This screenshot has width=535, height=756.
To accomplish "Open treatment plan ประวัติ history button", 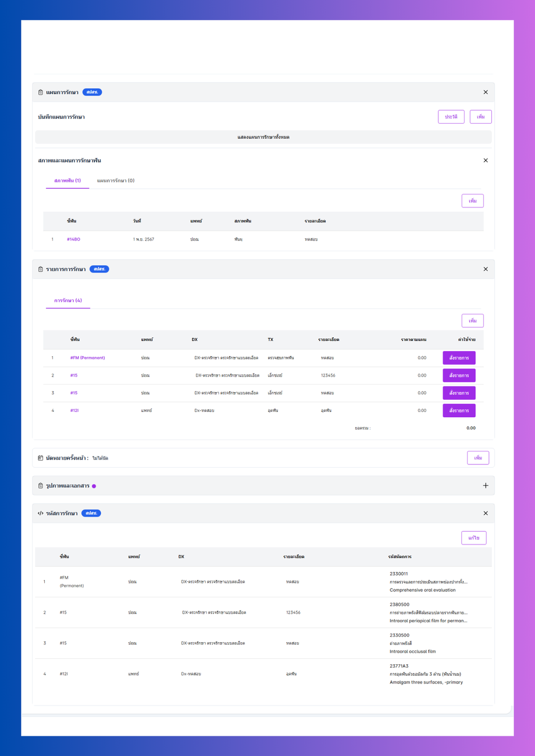I will coord(451,117).
